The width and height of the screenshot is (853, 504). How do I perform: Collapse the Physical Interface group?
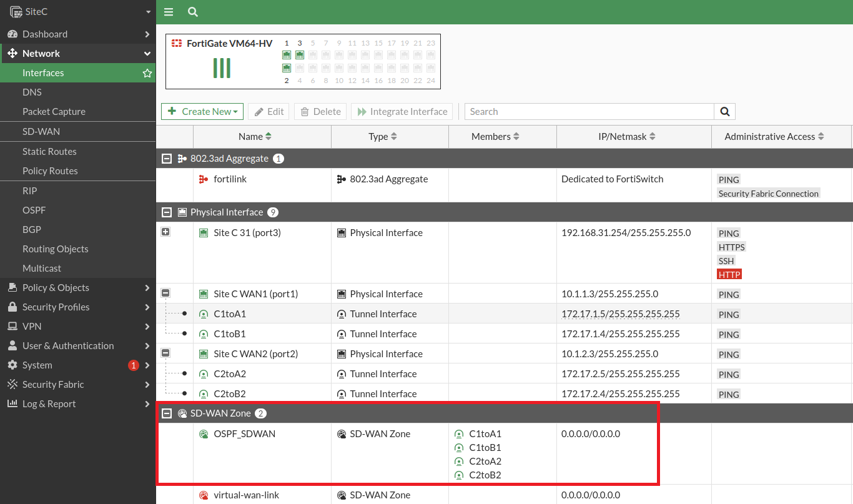[167, 212]
